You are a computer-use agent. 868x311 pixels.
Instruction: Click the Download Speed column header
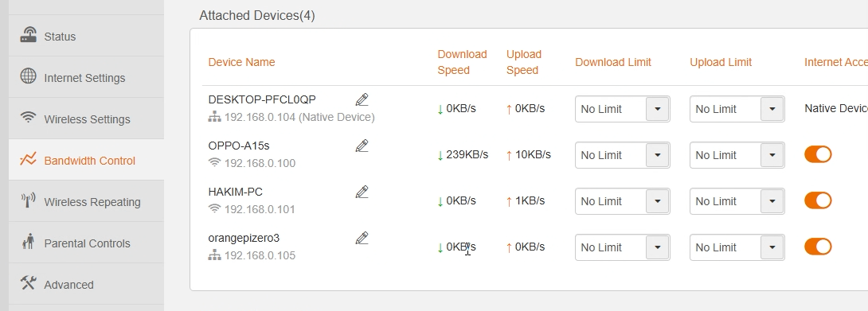(462, 62)
